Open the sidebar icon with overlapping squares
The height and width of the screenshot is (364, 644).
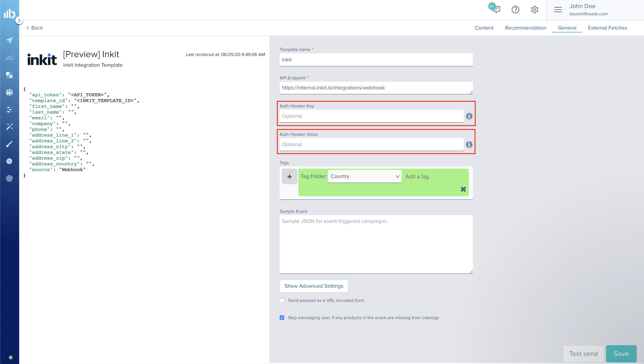point(9,75)
